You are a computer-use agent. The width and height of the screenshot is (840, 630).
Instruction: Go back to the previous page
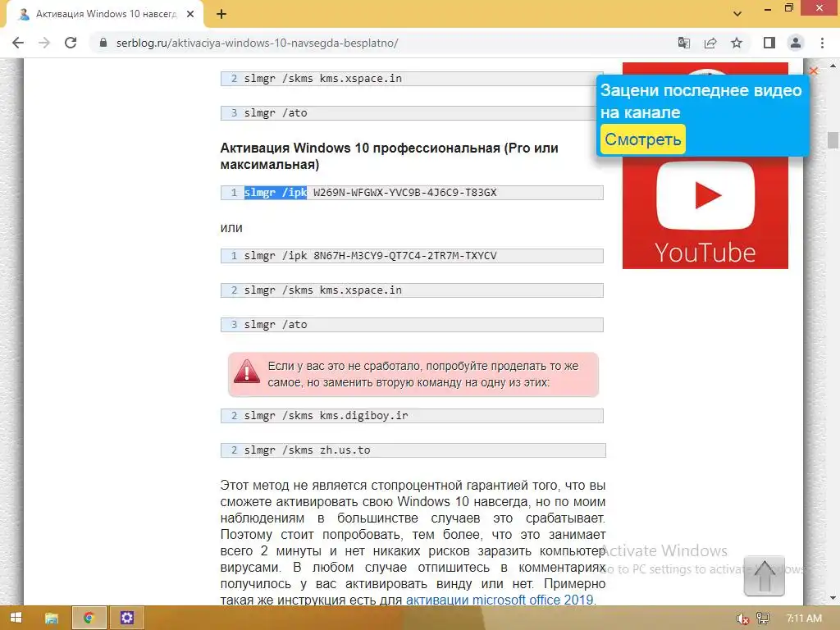coord(18,43)
